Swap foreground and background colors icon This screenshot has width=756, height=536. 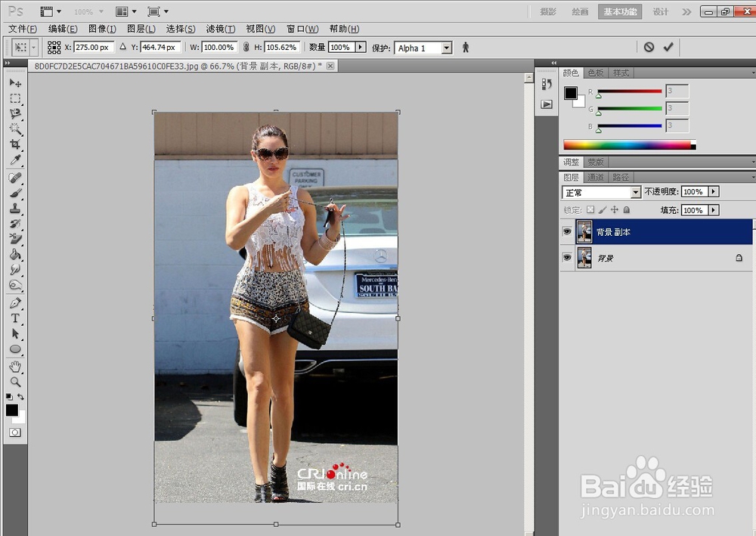[x=20, y=397]
